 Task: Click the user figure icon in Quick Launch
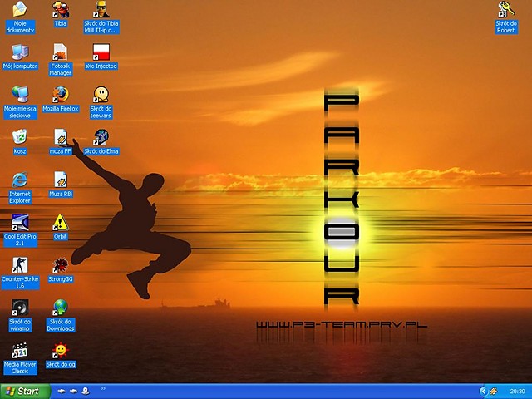pos(86,392)
